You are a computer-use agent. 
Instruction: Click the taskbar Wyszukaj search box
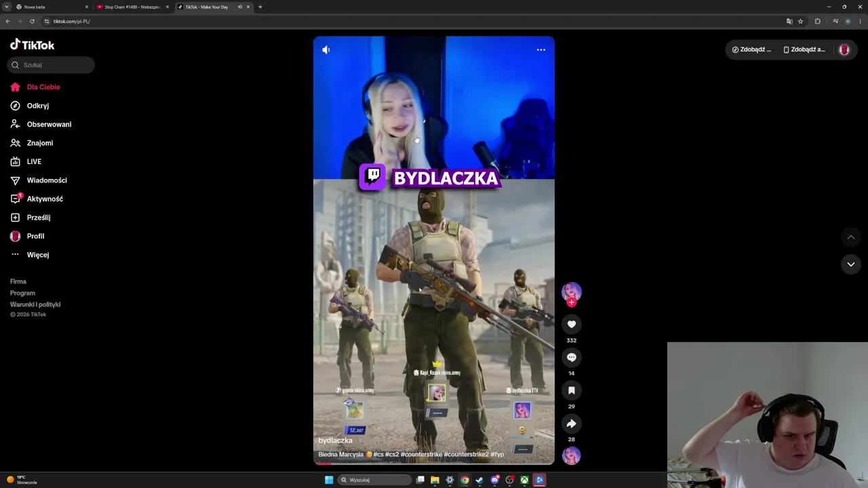pos(375,480)
